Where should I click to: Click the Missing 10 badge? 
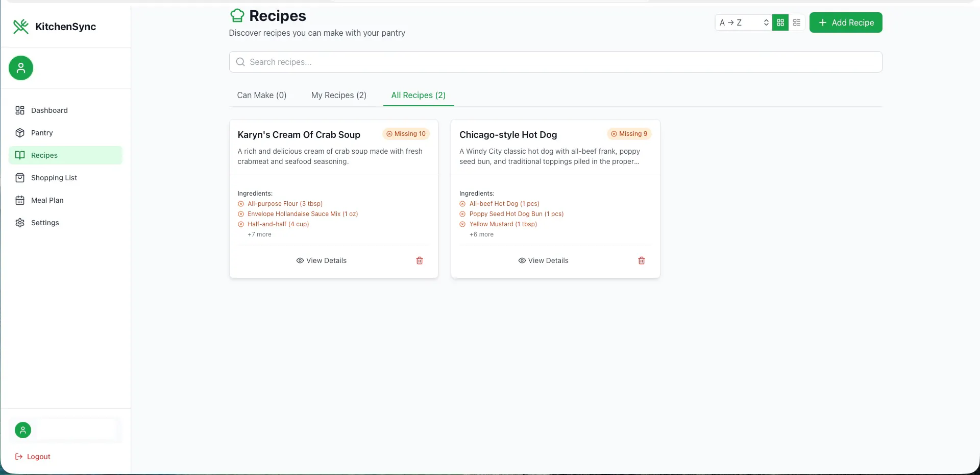406,134
